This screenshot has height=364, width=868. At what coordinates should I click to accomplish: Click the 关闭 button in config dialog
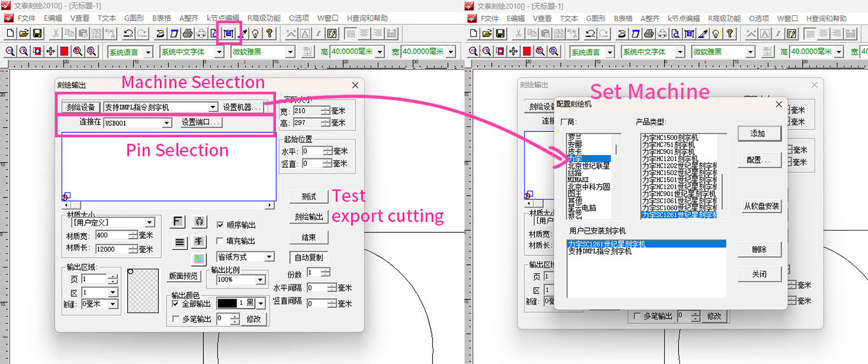pos(759,274)
